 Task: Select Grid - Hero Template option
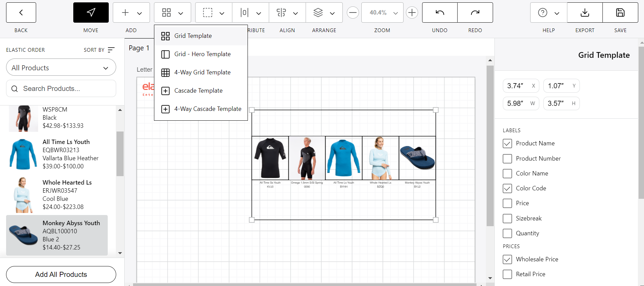pos(202,54)
